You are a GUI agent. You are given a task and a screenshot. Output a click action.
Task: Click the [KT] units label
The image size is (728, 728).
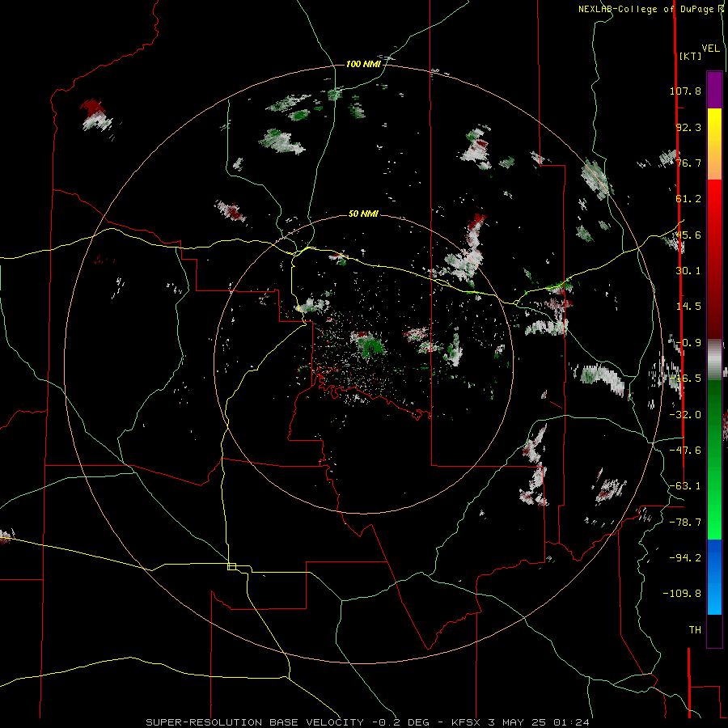tap(691, 56)
